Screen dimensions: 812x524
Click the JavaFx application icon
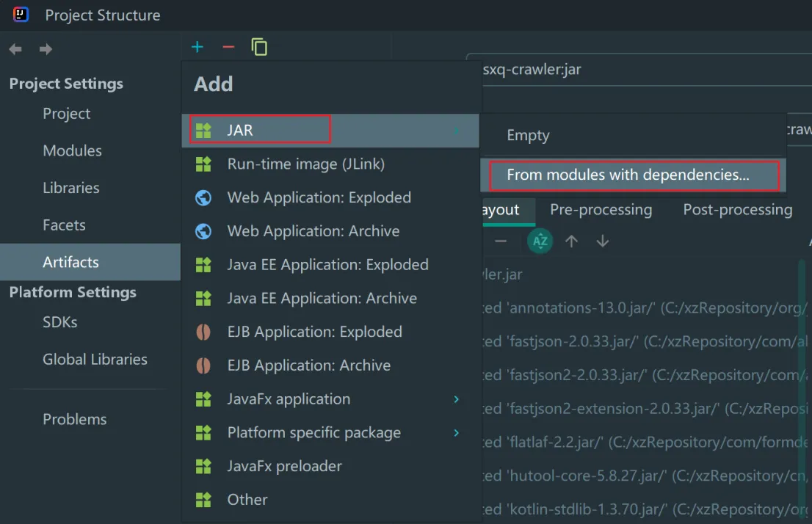[x=203, y=399]
